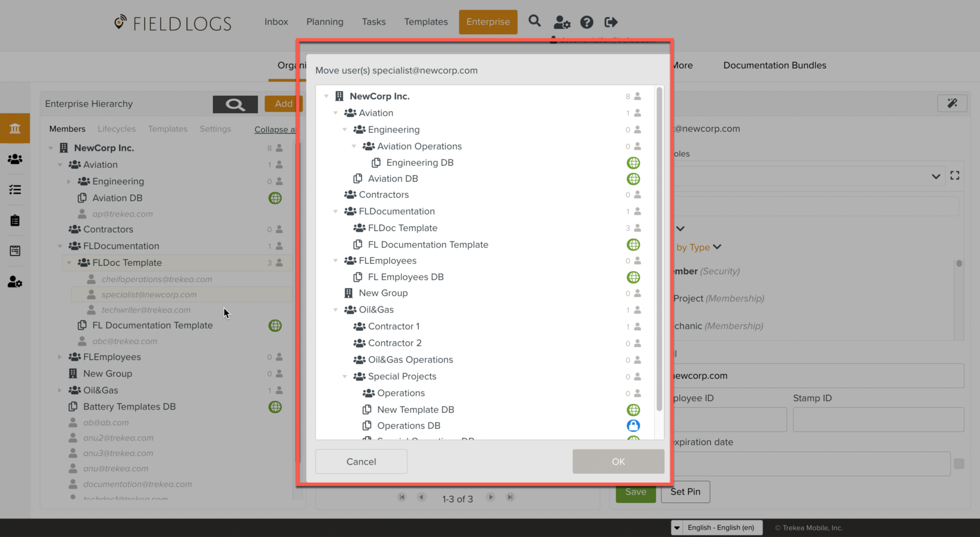Open the language selection dropdown
The width and height of the screenshot is (980, 537).
click(677, 528)
